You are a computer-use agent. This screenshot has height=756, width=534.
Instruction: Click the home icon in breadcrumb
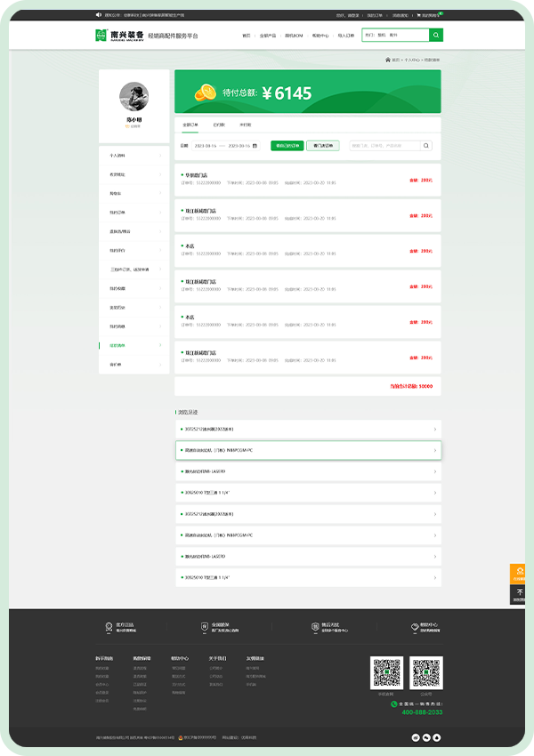pos(388,60)
